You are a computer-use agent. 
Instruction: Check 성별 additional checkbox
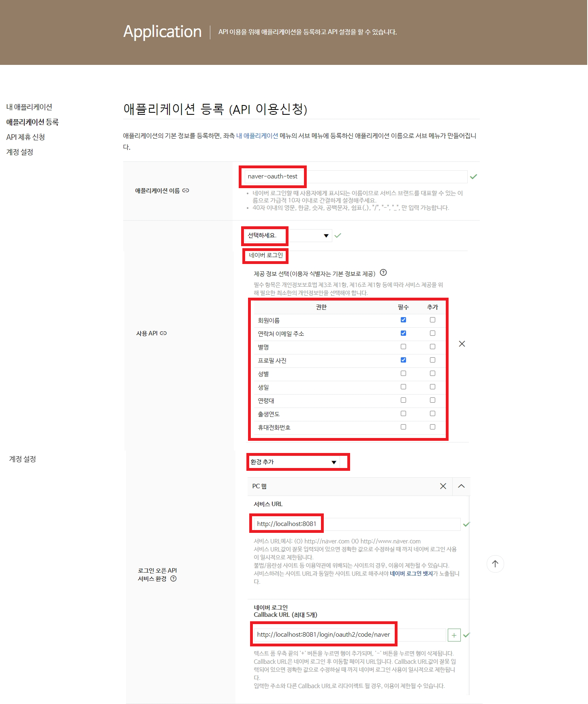432,373
